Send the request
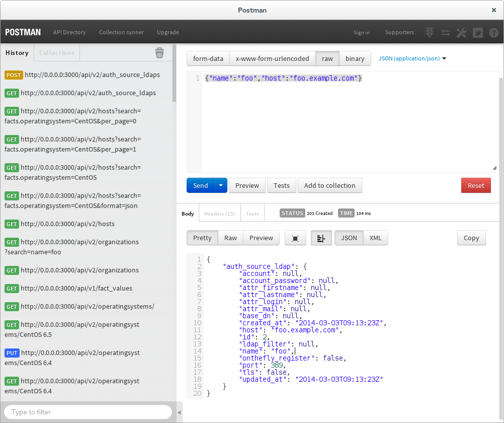Image resolution: width=504 pixels, height=423 pixels. click(201, 185)
